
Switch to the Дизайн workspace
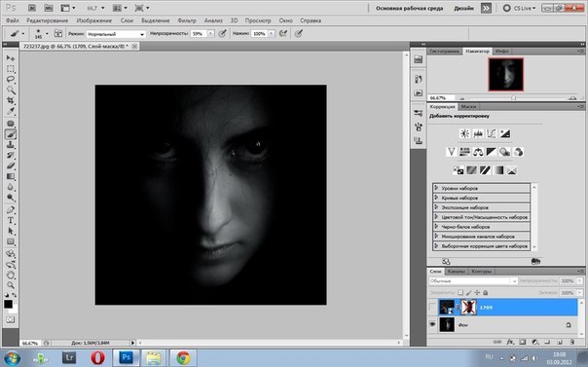[463, 8]
